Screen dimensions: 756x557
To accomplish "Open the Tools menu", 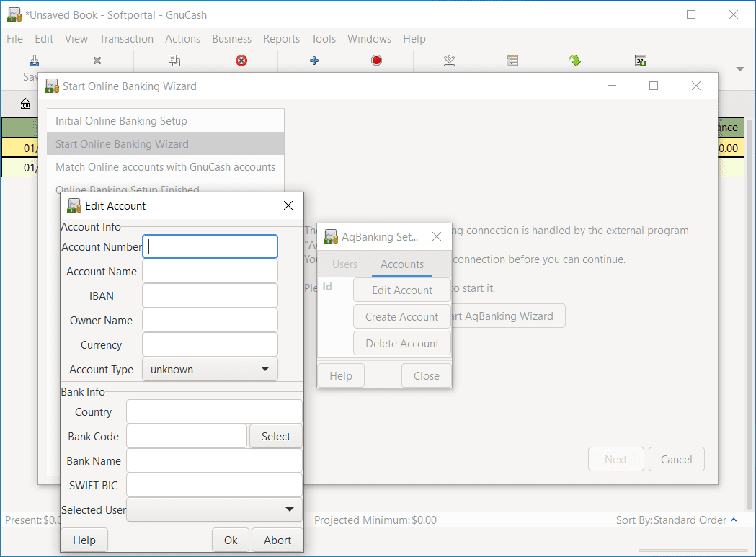I will point(323,39).
